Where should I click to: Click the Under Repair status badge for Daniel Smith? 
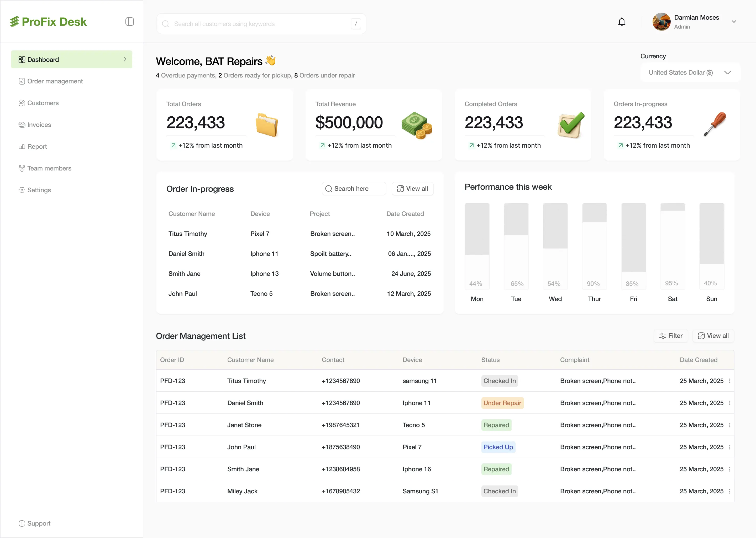[x=502, y=403]
